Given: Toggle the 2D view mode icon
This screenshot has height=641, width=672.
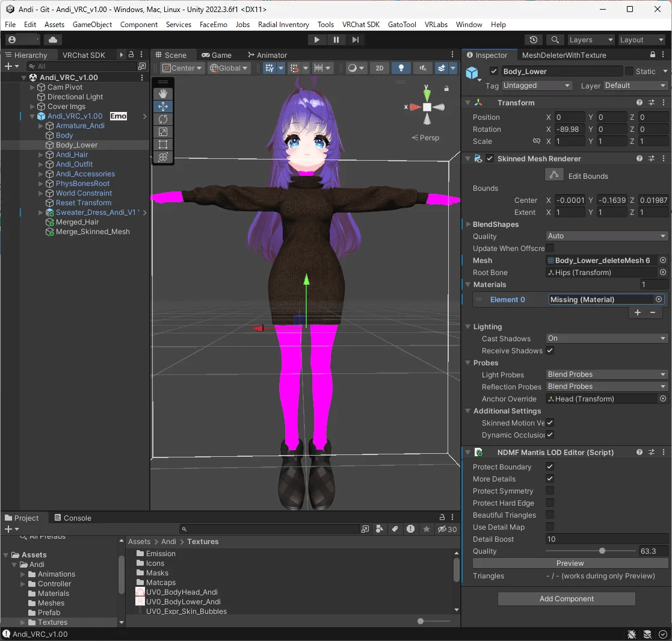Looking at the screenshot, I should (x=380, y=68).
